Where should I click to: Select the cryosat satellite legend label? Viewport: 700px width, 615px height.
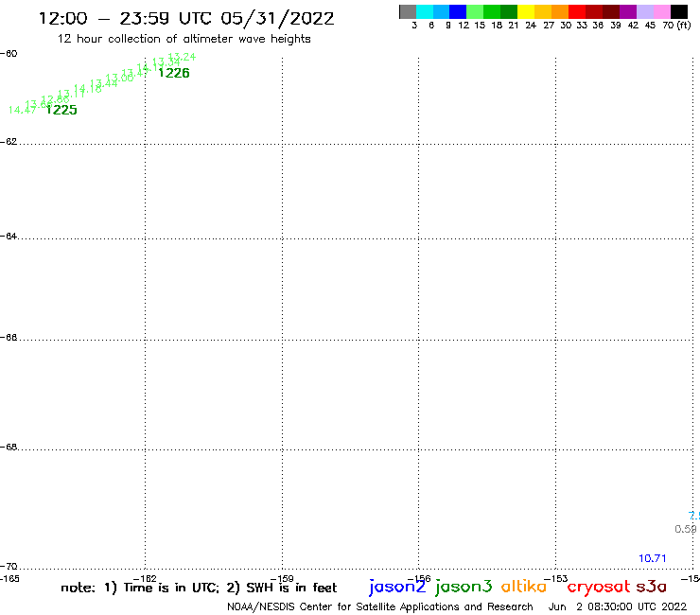click(x=599, y=587)
